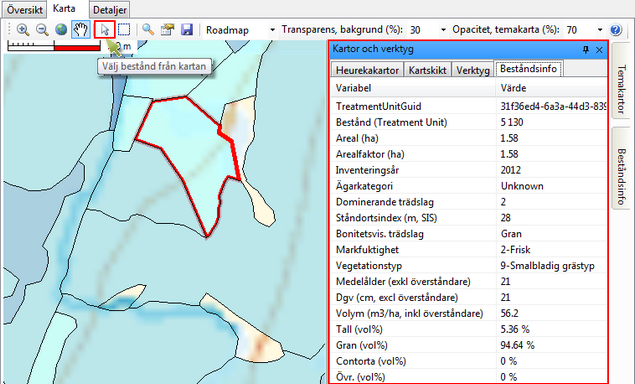The image size is (635, 384).
Task: Click the value Unknown
Action: coord(522,186)
